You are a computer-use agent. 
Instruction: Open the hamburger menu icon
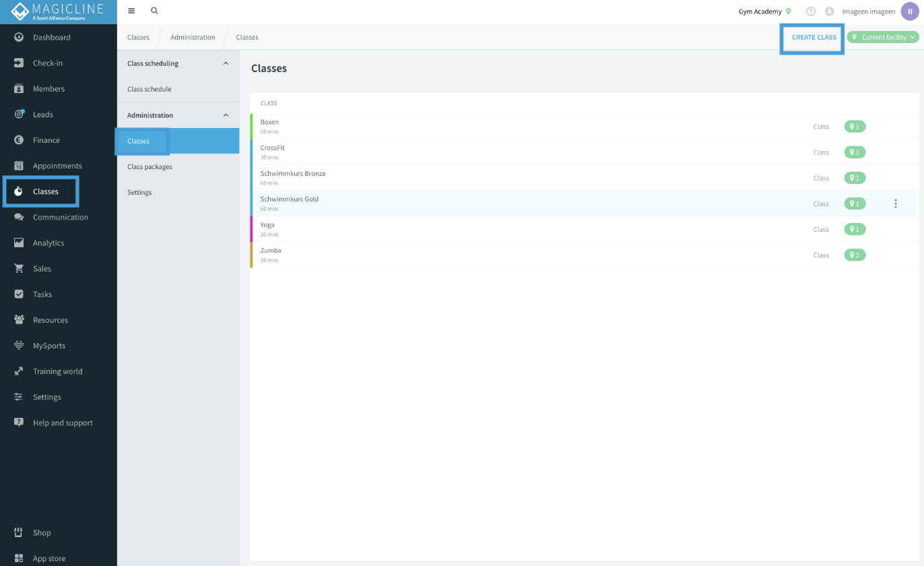point(131,11)
